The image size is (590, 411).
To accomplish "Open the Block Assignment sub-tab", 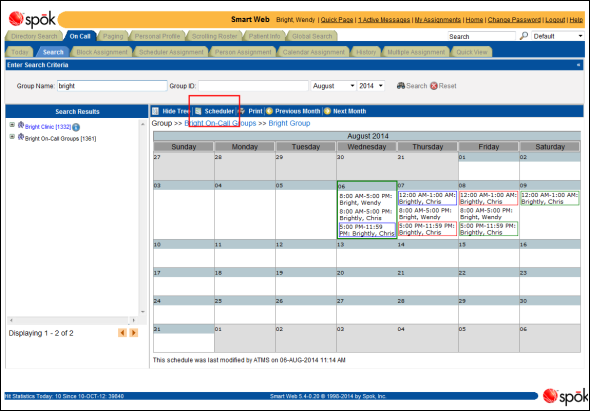I will [102, 52].
